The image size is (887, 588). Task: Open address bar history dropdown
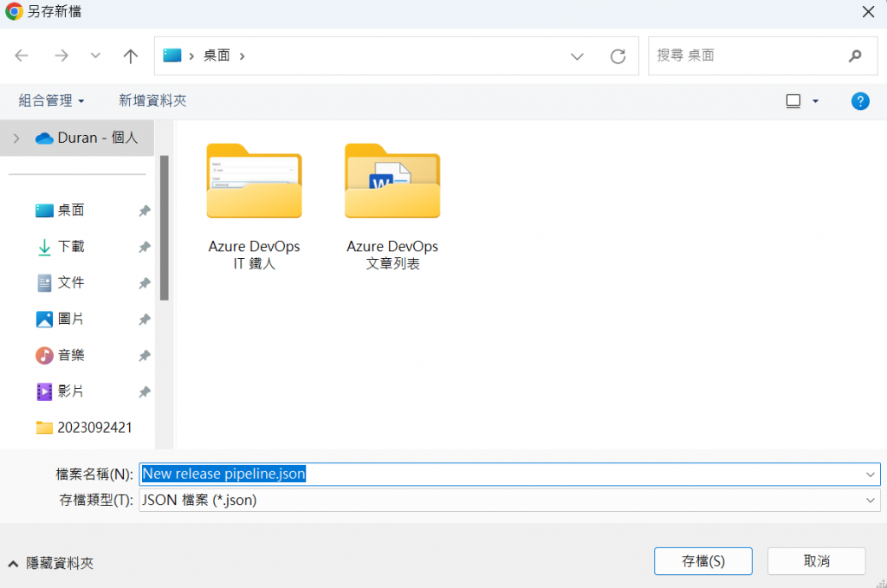pos(577,56)
